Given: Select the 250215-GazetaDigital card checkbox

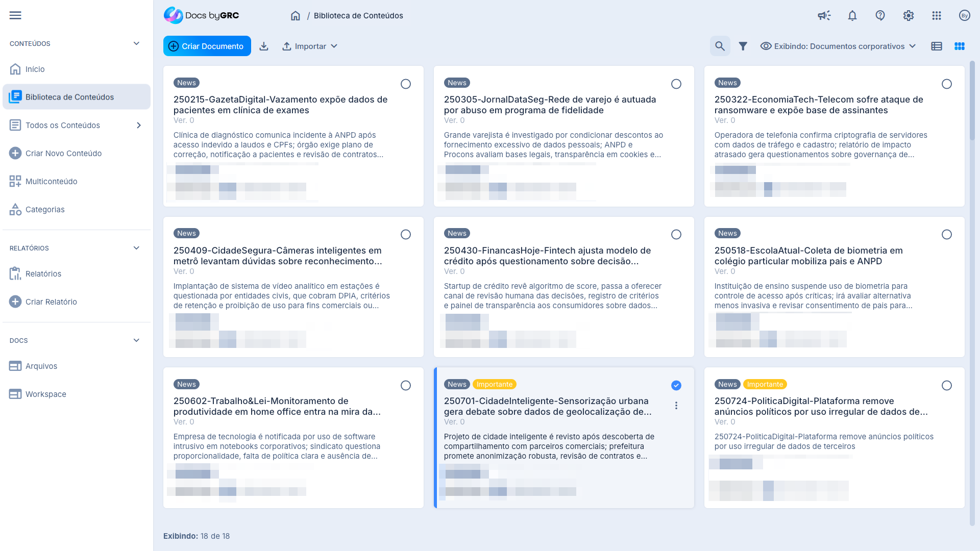Looking at the screenshot, I should point(405,84).
